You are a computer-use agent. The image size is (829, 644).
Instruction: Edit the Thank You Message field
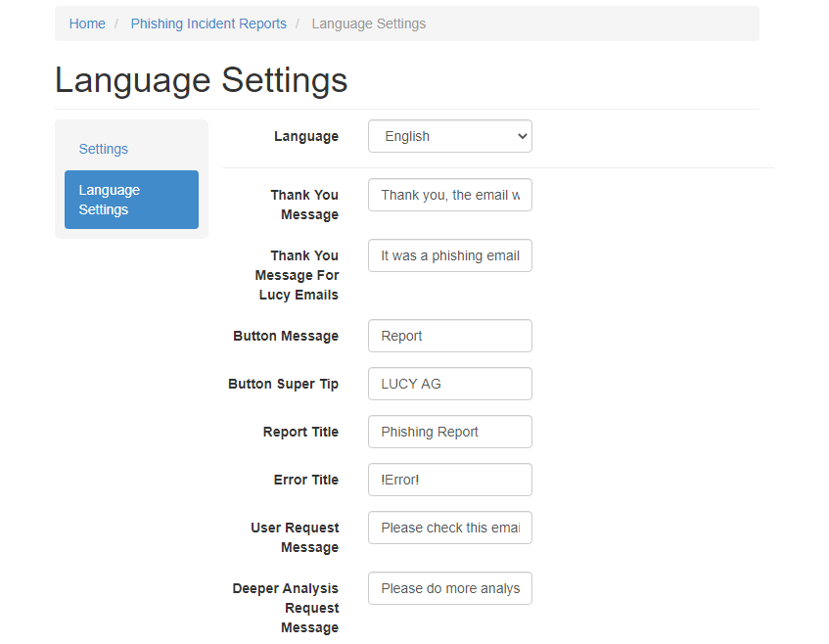click(450, 195)
